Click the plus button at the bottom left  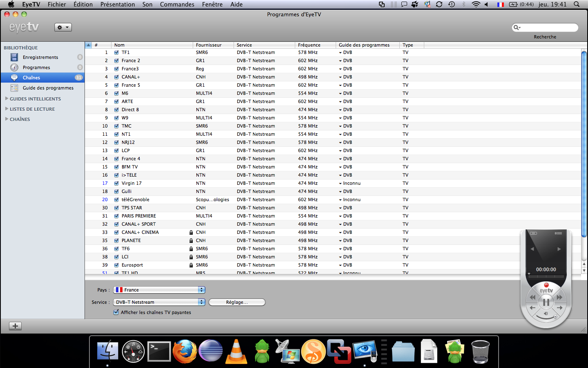tap(15, 326)
